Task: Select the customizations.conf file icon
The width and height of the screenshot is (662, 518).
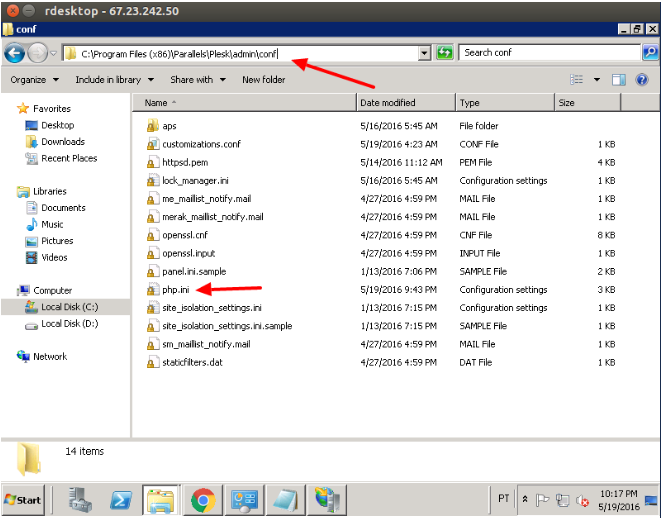Action: 152,144
